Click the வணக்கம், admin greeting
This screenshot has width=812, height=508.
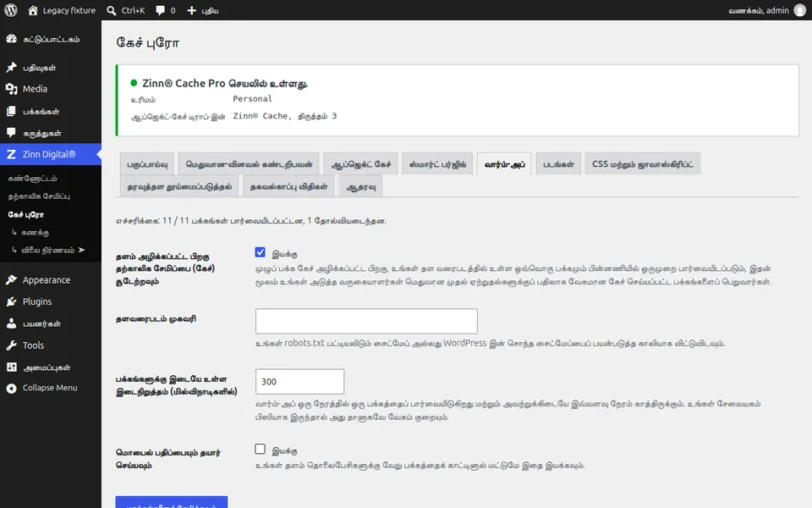[x=759, y=10]
